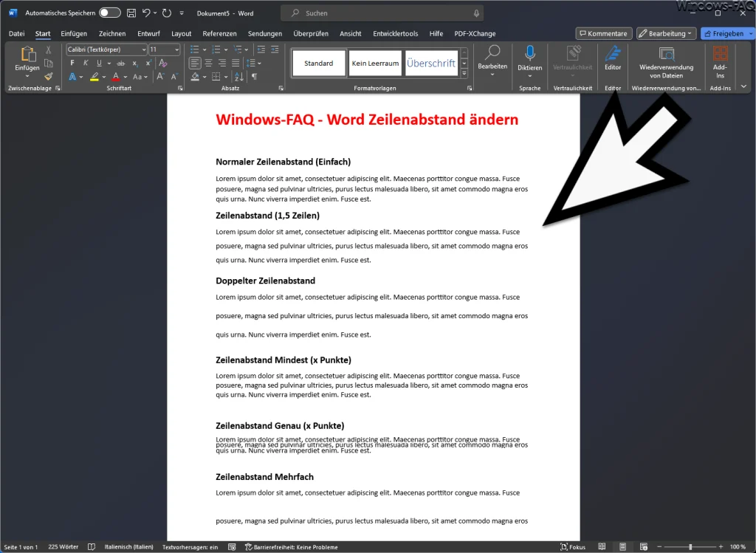Click the Kommentare button
756x553 pixels.
[x=604, y=33]
